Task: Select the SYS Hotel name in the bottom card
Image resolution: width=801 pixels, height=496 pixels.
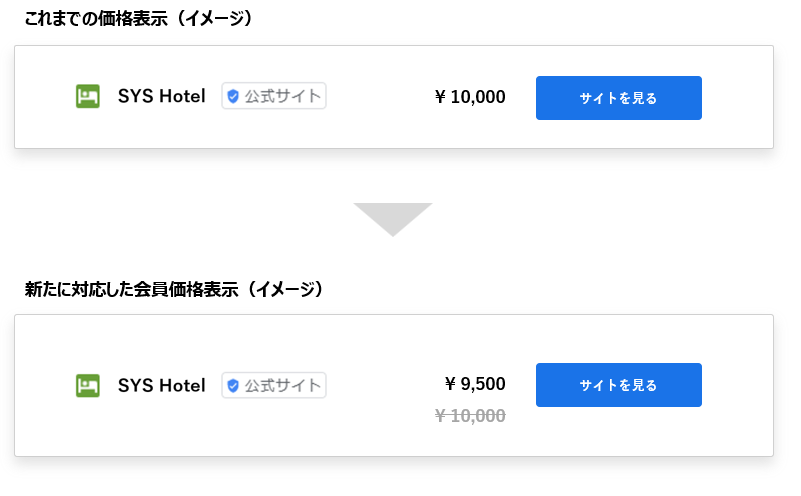Action: pyautogui.click(x=161, y=385)
